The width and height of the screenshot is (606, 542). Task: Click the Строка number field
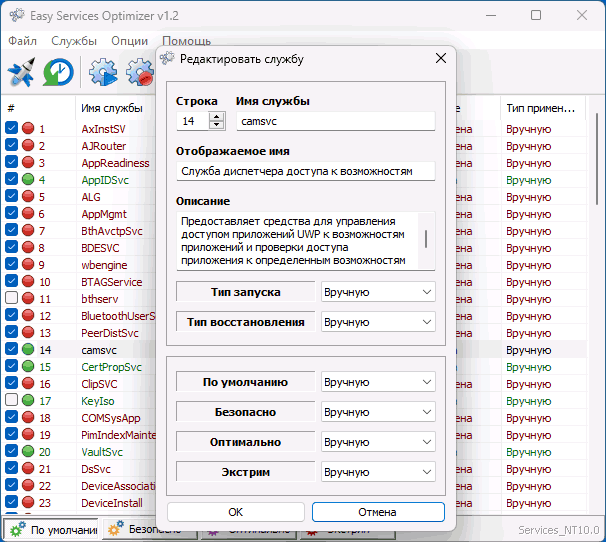pyautogui.click(x=192, y=121)
